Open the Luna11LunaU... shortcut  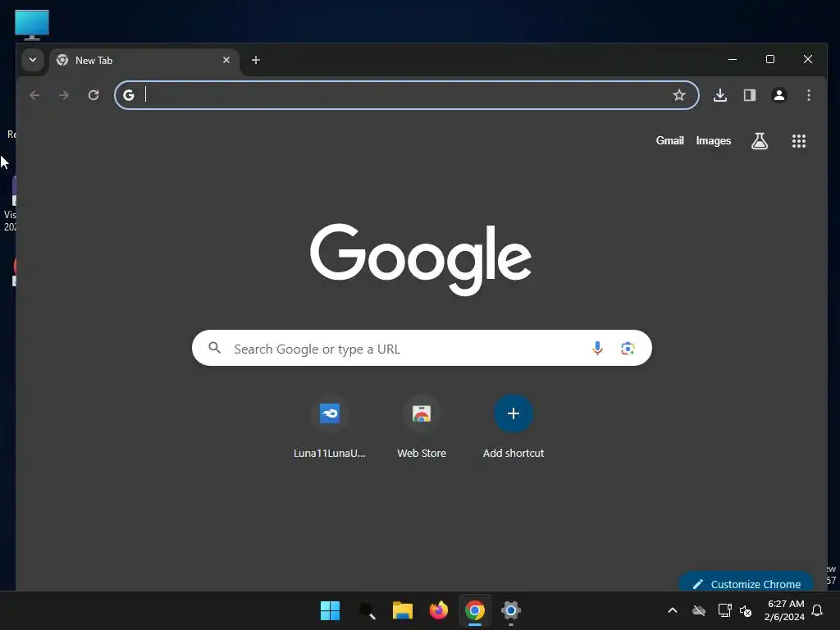(330, 427)
